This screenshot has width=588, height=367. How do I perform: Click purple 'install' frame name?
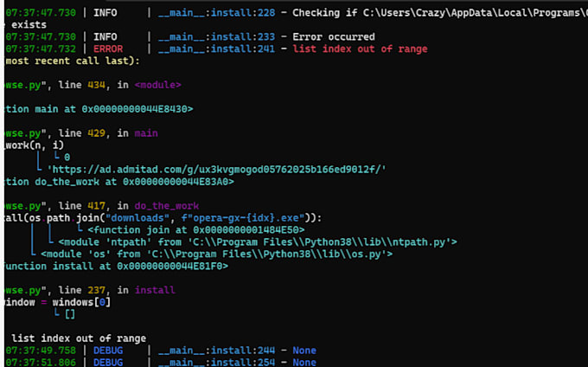tap(155, 290)
